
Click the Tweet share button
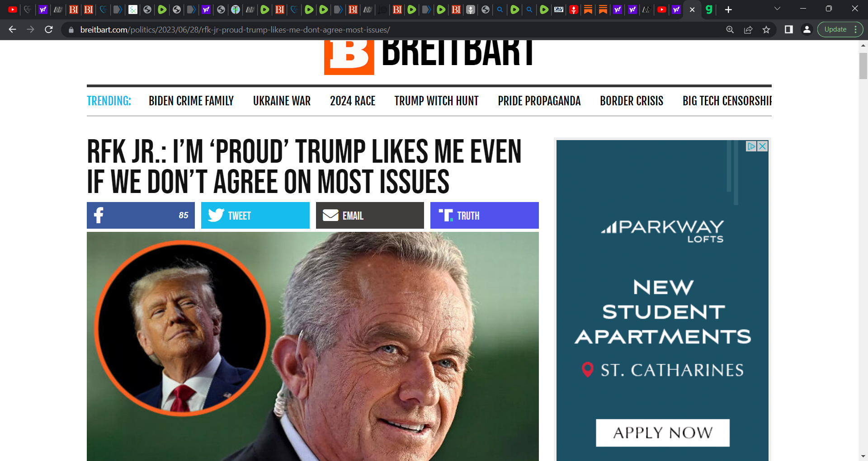point(255,215)
